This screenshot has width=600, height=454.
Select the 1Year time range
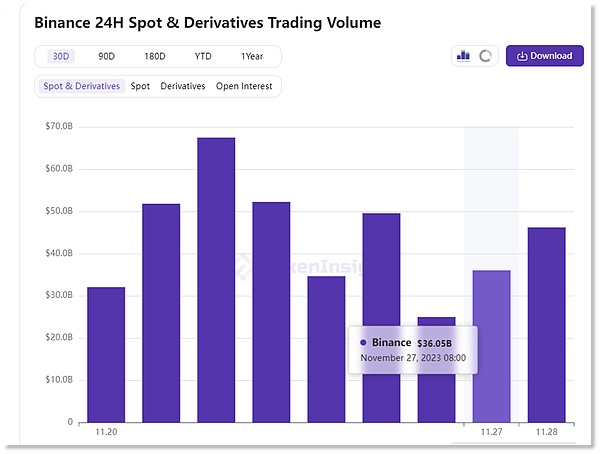pos(254,56)
